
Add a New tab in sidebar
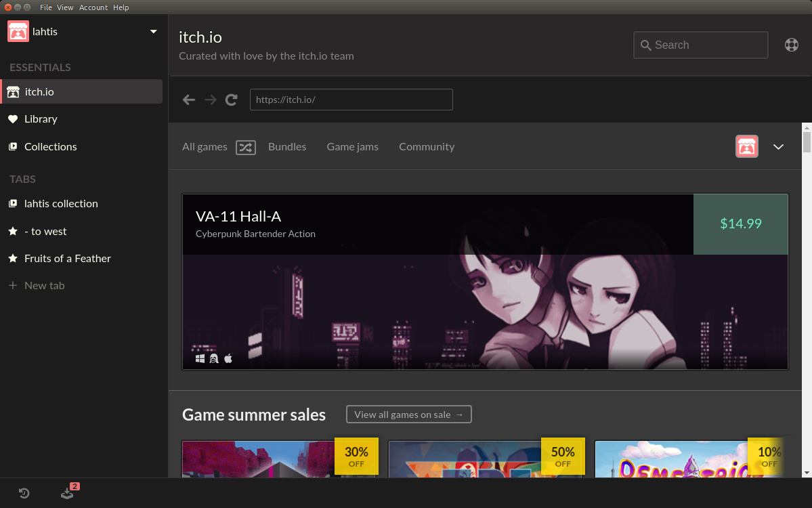coord(45,286)
